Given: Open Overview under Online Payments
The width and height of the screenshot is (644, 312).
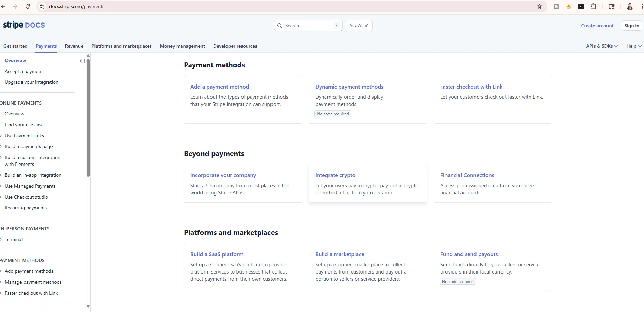Looking at the screenshot, I should pyautogui.click(x=14, y=114).
